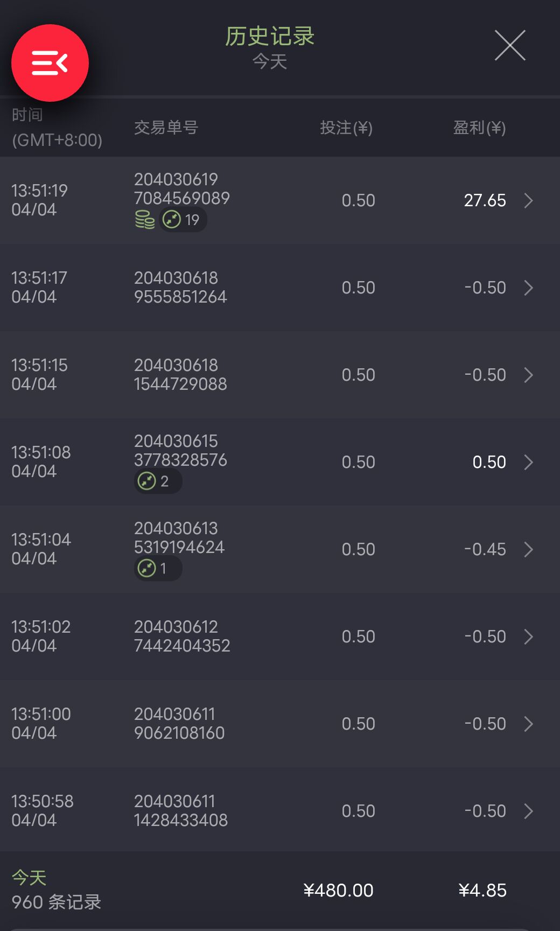Viewport: 560px width, 931px height.
Task: Click the 盈利(¥) column header
Action: coord(479,128)
